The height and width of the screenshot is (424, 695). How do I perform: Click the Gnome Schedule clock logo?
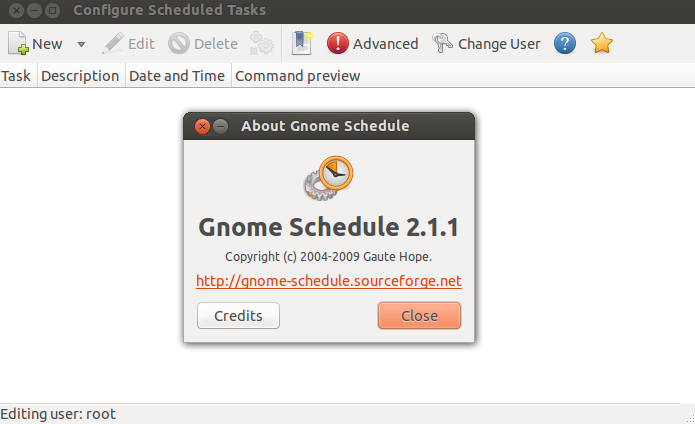328,178
